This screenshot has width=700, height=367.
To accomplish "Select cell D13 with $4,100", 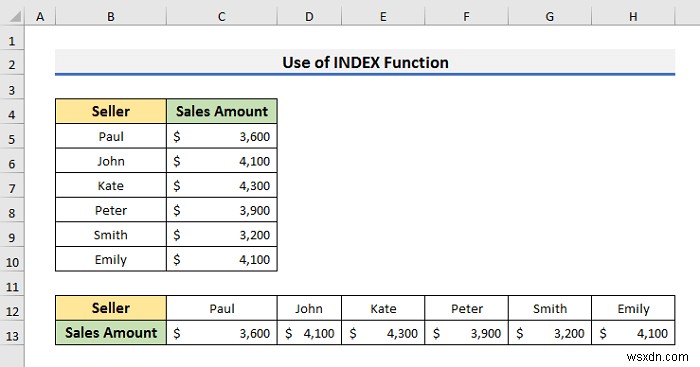I will point(309,333).
